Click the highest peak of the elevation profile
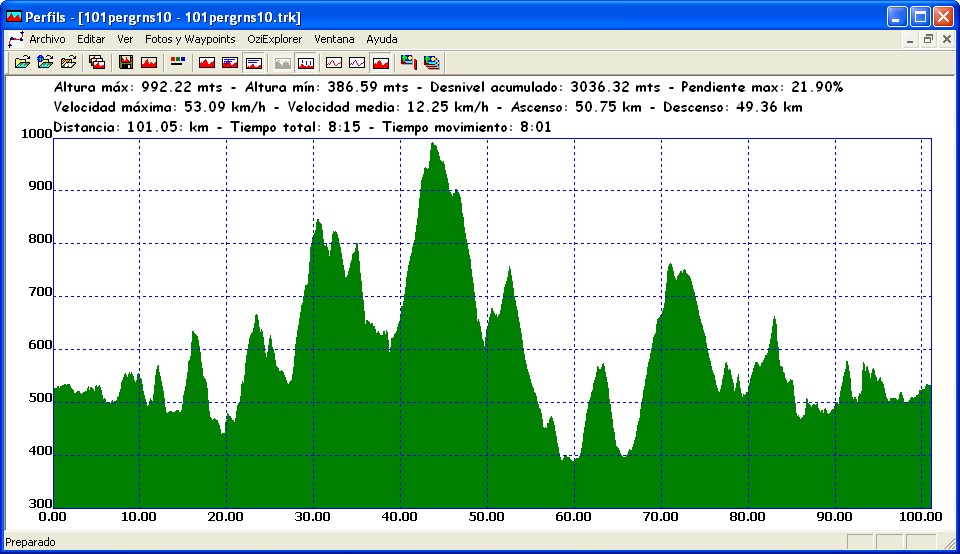 tap(433, 144)
